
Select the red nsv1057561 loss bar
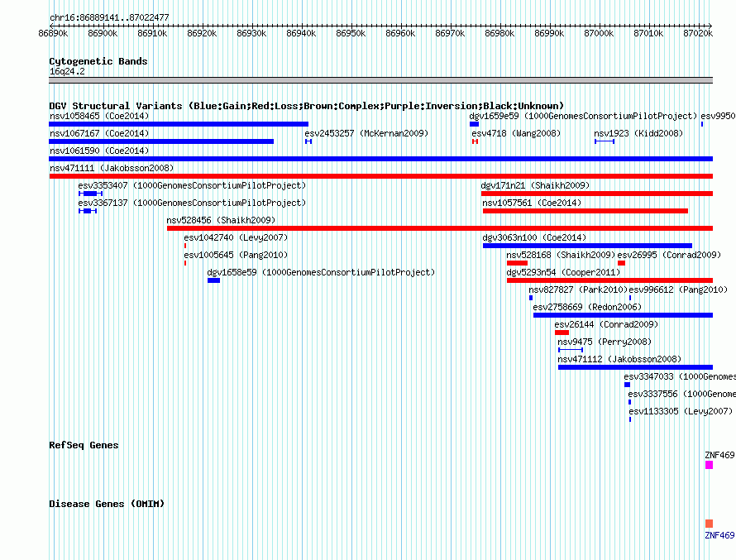coord(585,211)
